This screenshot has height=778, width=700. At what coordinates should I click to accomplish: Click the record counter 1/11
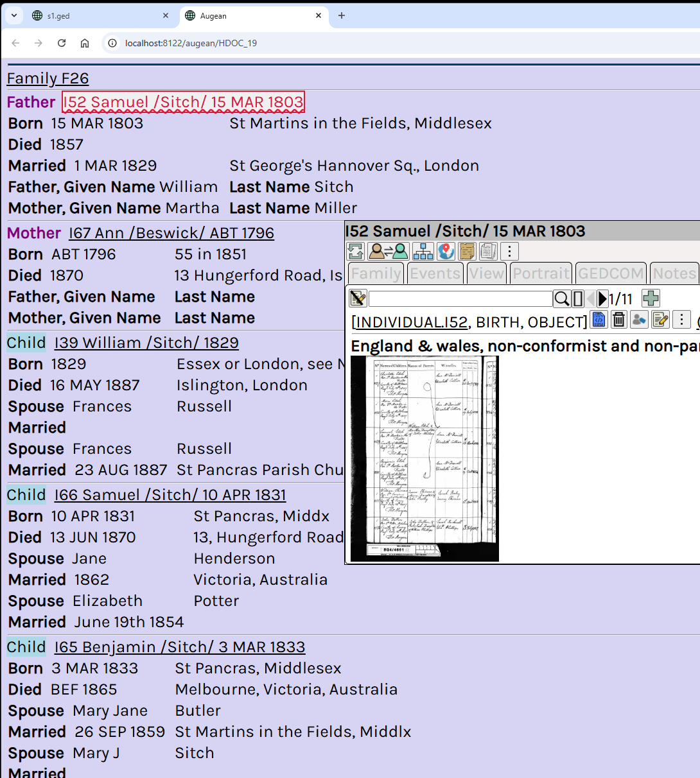(620, 299)
